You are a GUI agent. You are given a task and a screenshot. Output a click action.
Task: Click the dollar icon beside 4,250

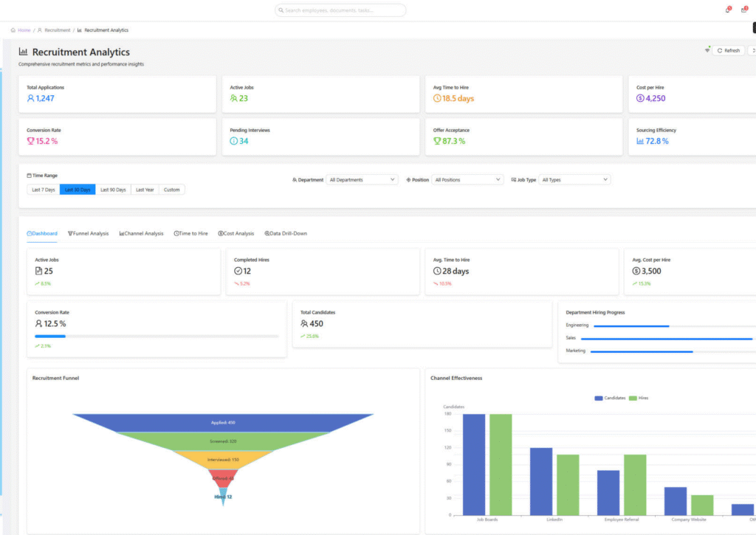[x=640, y=98]
